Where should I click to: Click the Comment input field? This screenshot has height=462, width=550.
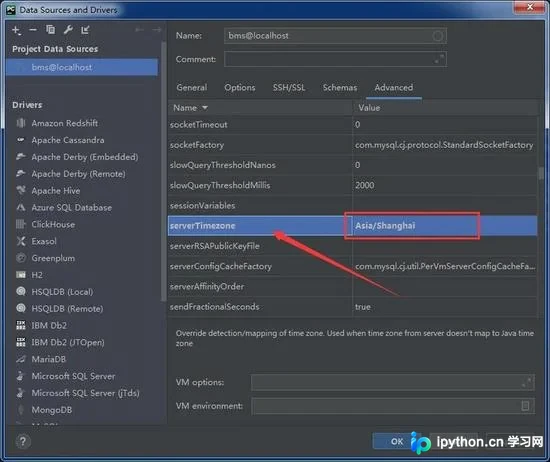pos(335,59)
